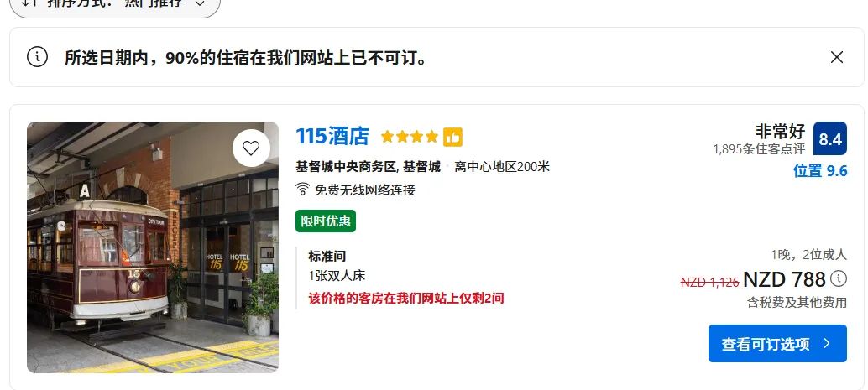Viewport: 868px width, 390px height.
Task: Click the 查看可订选项 button
Action: [x=777, y=344]
